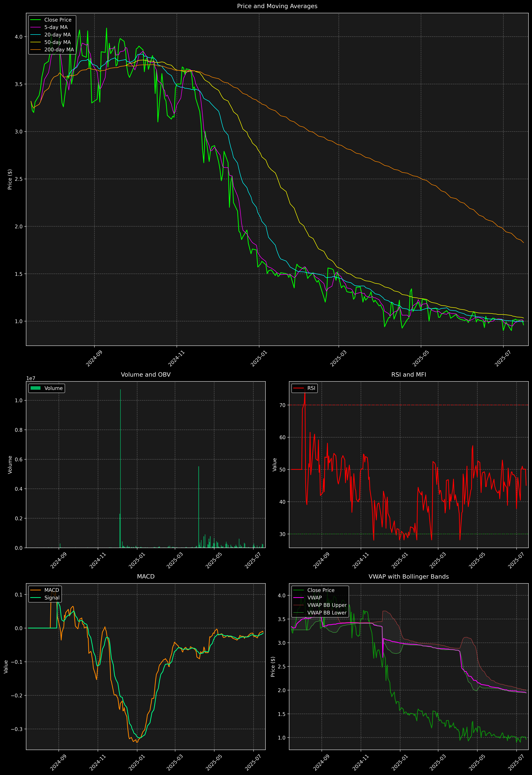Click the "30" y-tick on the RSI chart
This screenshot has width=532, height=775.
(283, 534)
